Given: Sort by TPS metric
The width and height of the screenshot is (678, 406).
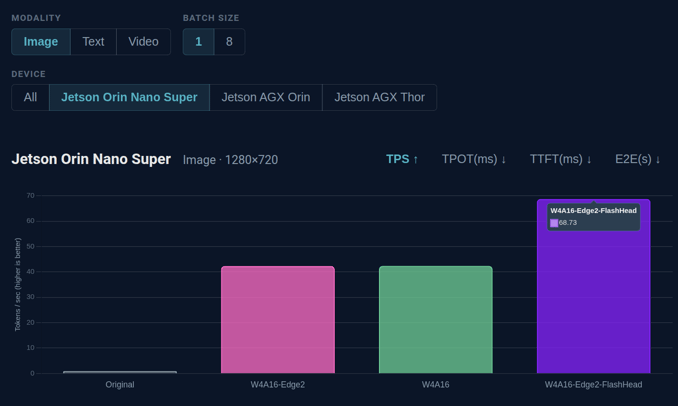Looking at the screenshot, I should 402,159.
